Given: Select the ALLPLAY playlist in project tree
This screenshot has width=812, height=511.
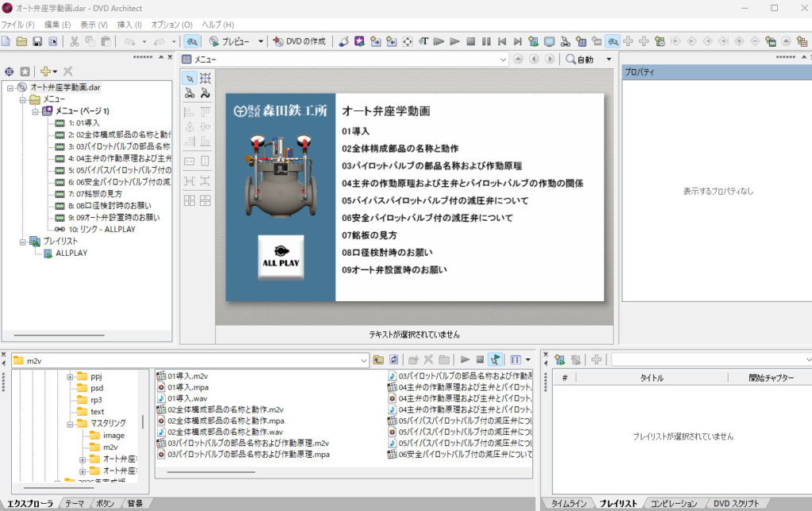Looking at the screenshot, I should (x=71, y=253).
